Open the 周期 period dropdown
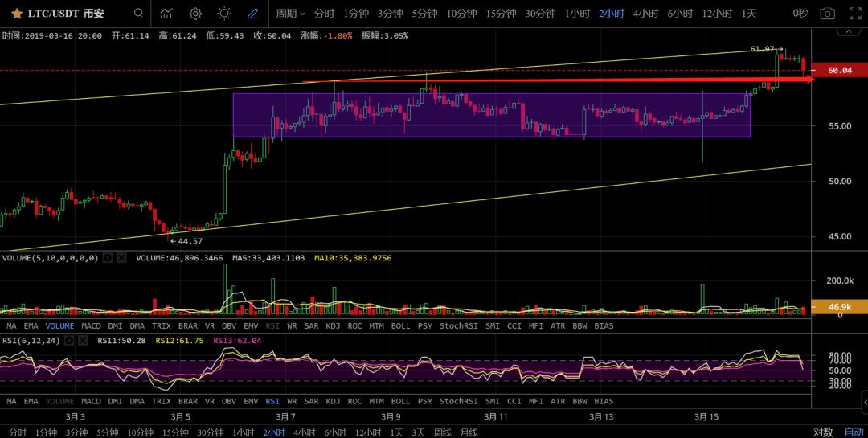Screen dimensions: 868x438 [291, 14]
